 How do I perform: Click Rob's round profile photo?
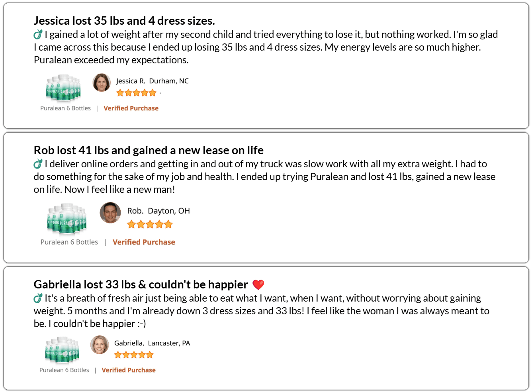pyautogui.click(x=110, y=213)
